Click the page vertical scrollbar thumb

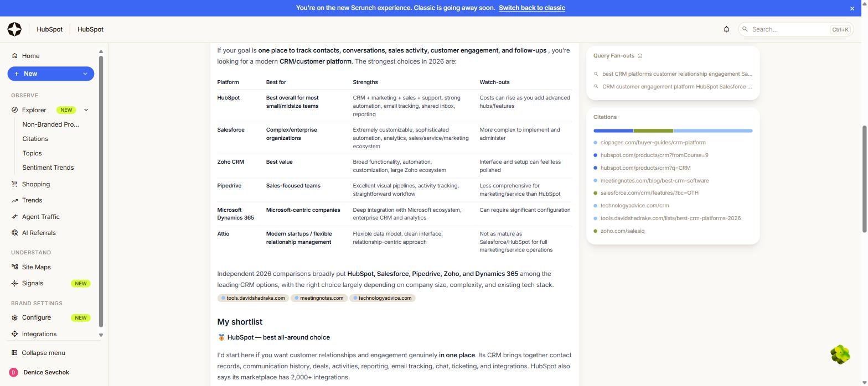click(864, 179)
